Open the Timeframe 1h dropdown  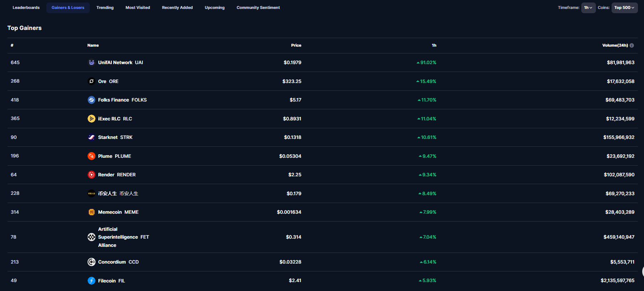point(588,7)
